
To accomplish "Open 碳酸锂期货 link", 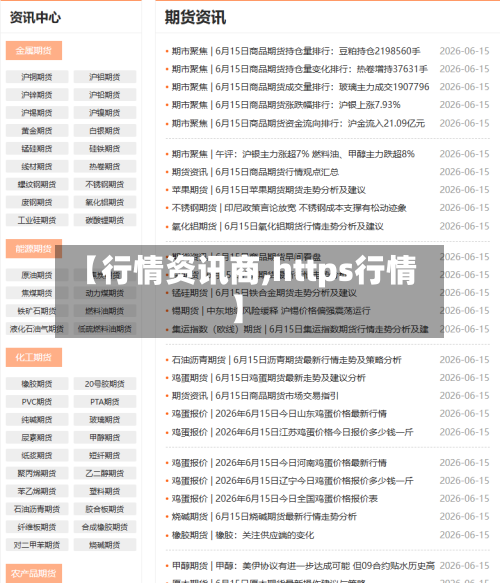I will point(105,220).
